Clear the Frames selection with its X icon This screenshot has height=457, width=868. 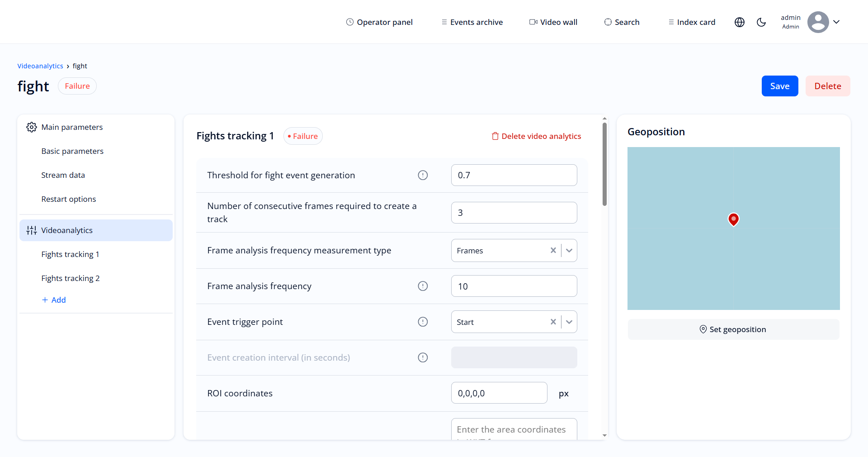[x=553, y=250]
